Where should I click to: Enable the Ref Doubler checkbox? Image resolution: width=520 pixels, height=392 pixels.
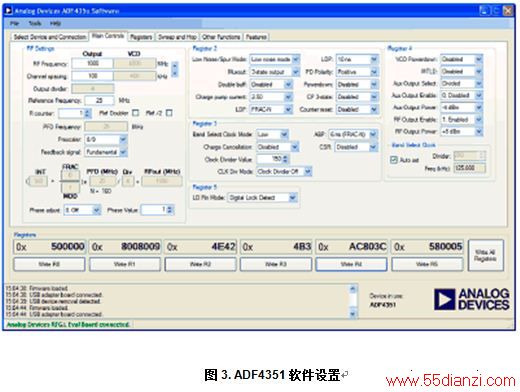136,113
